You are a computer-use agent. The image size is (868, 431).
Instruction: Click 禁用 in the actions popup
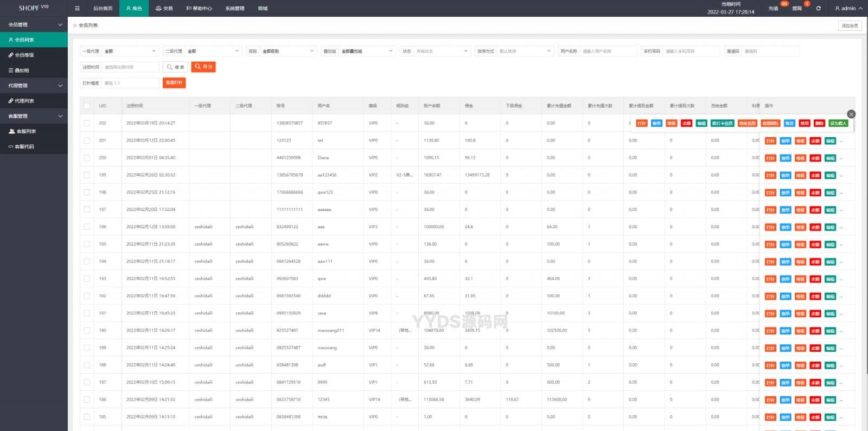coord(805,124)
